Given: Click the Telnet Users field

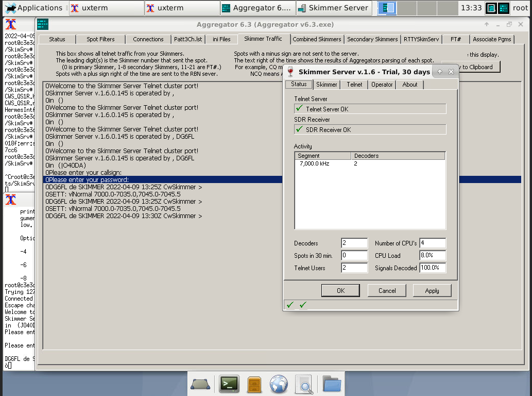Looking at the screenshot, I should point(354,268).
